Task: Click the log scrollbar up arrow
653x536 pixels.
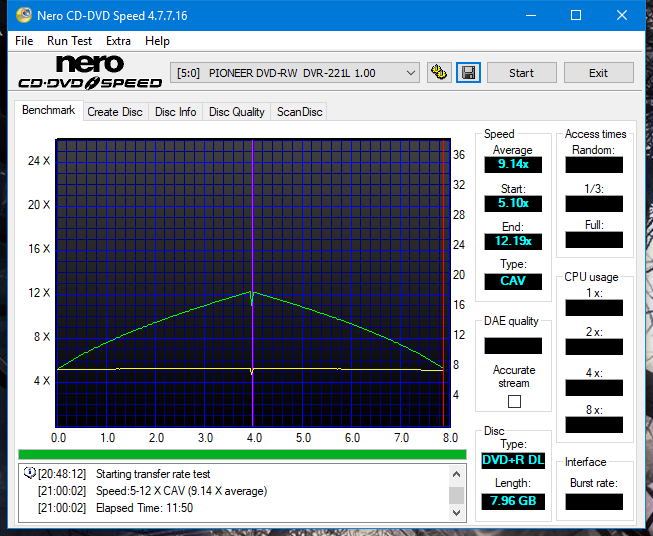Action: [456, 474]
